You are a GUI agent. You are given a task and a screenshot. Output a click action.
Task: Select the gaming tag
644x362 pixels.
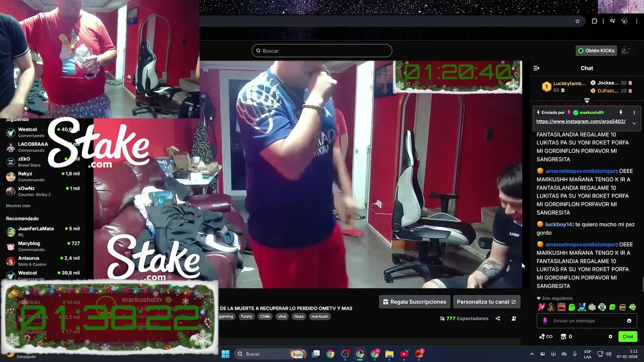(x=226, y=316)
